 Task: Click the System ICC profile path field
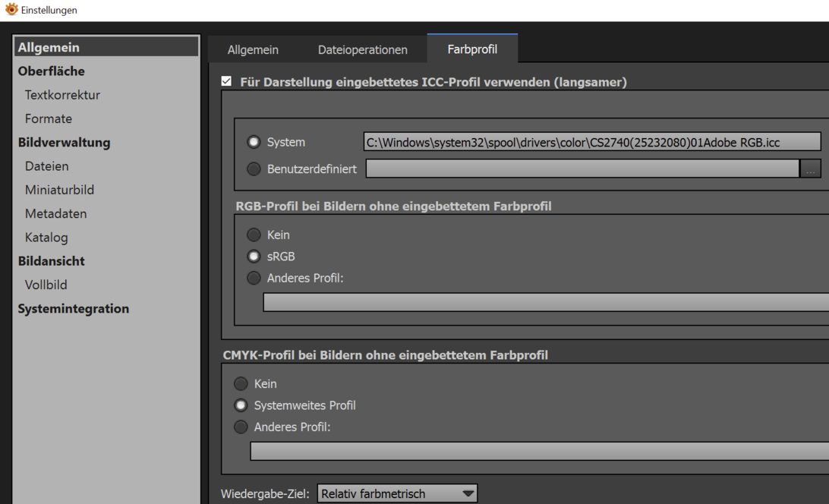(x=591, y=142)
